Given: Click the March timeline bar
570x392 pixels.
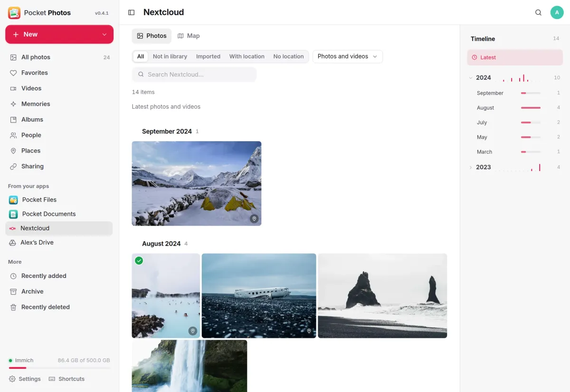Looking at the screenshot, I should coord(531,152).
